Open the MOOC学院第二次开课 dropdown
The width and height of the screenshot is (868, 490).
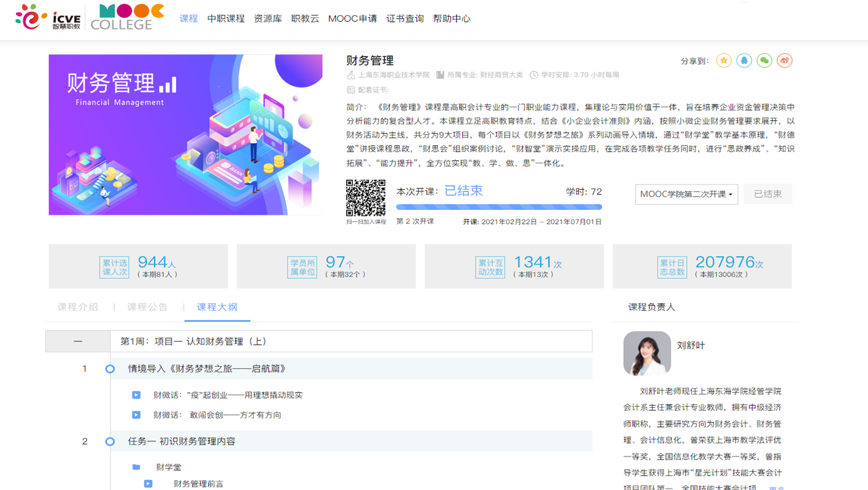click(x=686, y=194)
